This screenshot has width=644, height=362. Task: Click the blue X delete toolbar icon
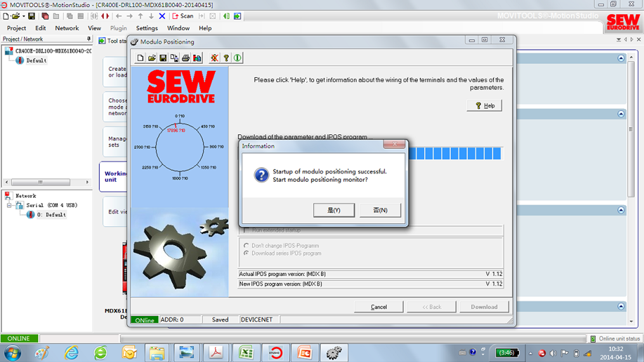[162, 16]
